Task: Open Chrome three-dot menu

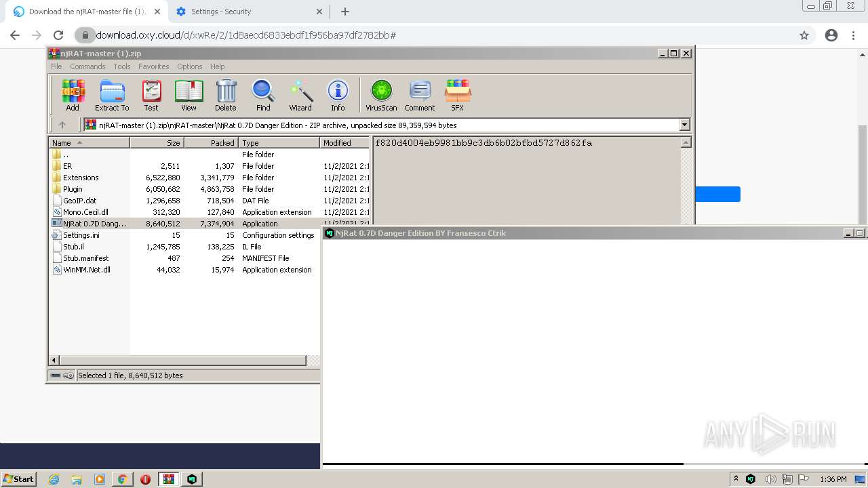Action: (x=854, y=35)
